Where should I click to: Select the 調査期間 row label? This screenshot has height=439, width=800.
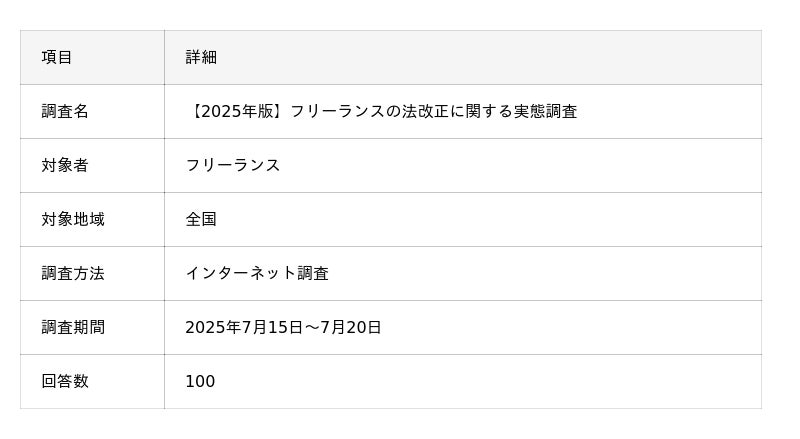point(73,327)
